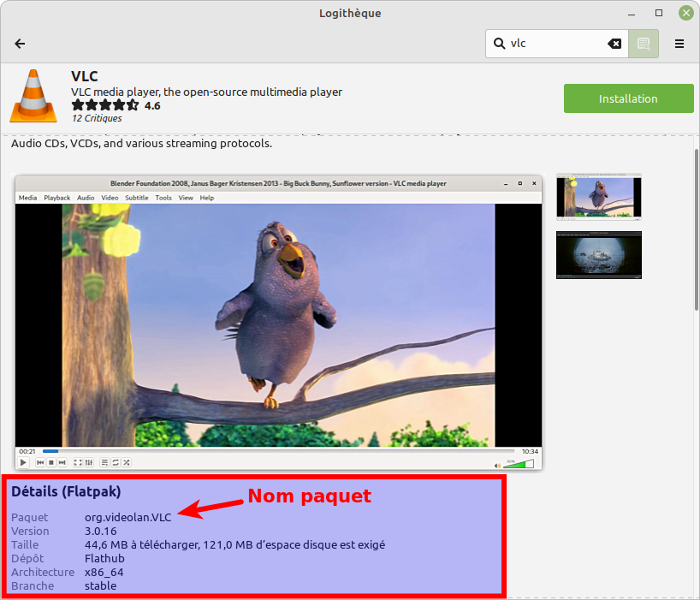Click the package name "org.videolan.VLC"
The width and height of the screenshot is (700, 600).
click(x=128, y=518)
